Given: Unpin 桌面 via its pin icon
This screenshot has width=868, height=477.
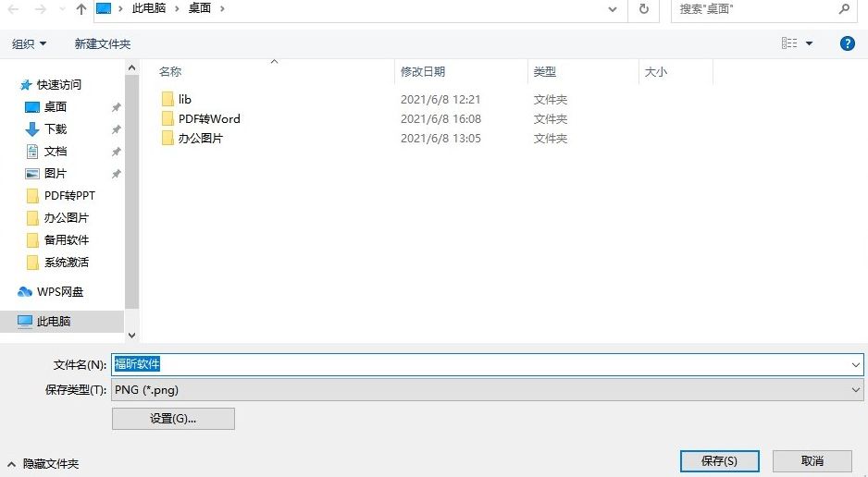Looking at the screenshot, I should point(117,107).
